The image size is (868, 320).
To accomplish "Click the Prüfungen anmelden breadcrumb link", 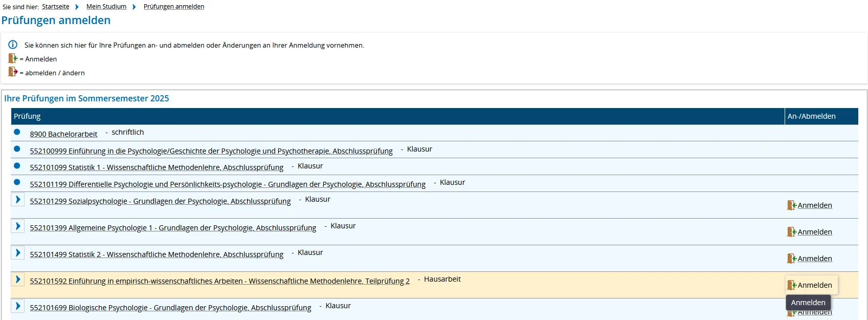I will (173, 7).
